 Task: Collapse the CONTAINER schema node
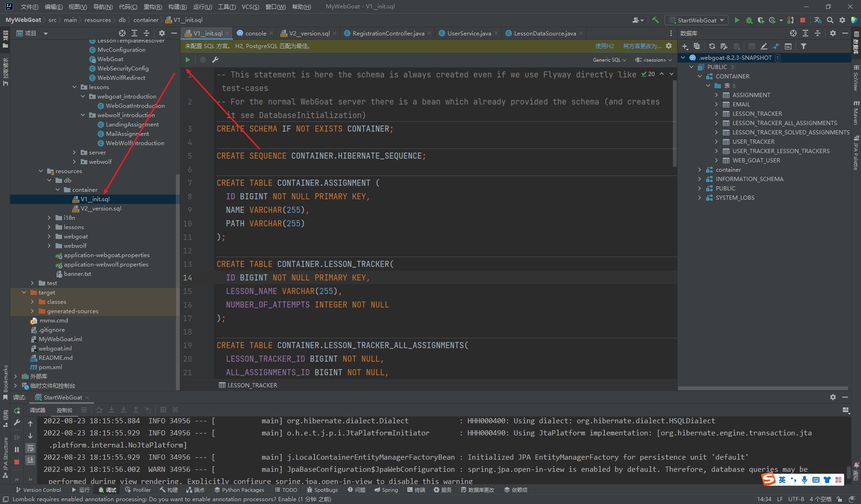click(700, 77)
